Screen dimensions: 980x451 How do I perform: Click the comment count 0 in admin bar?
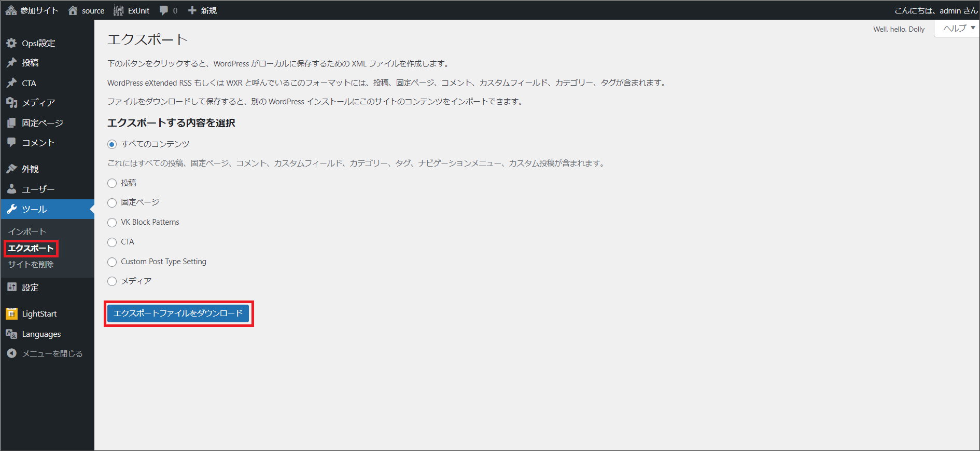175,10
